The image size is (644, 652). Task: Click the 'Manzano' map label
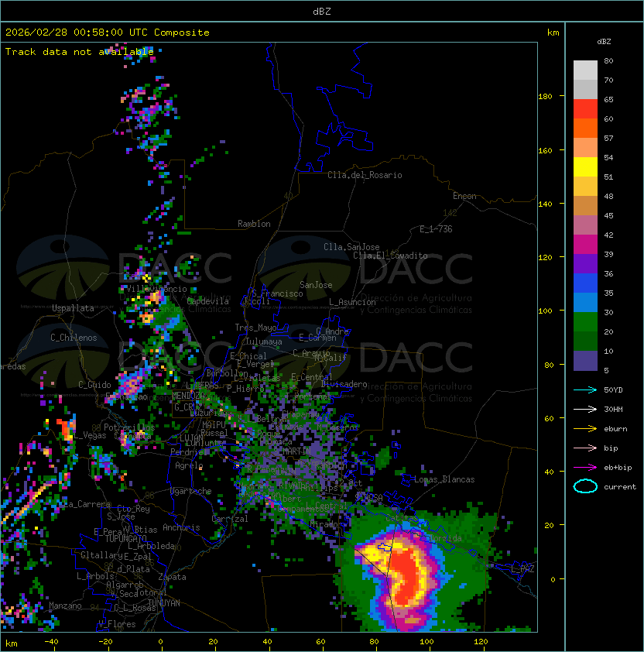pos(65,606)
